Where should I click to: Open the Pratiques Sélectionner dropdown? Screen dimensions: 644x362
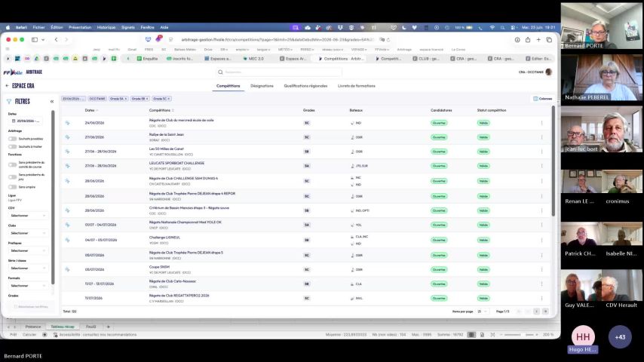point(27,250)
